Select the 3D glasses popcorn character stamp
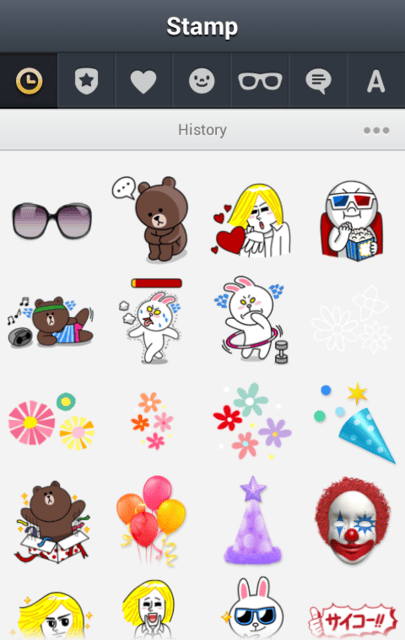The height and width of the screenshot is (640, 405). [352, 220]
